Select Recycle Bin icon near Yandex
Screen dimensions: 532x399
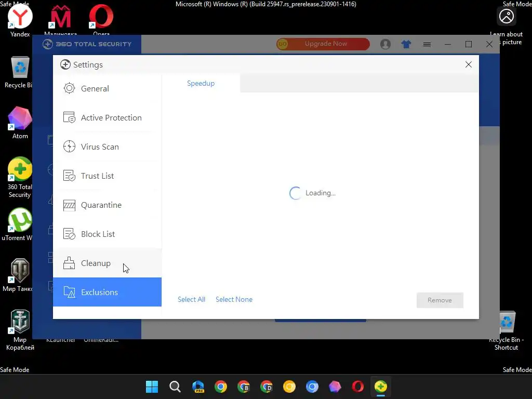[19, 72]
